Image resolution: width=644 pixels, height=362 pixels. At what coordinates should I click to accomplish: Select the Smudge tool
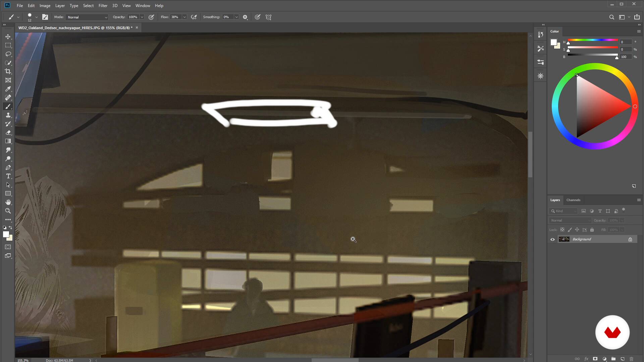point(8,150)
